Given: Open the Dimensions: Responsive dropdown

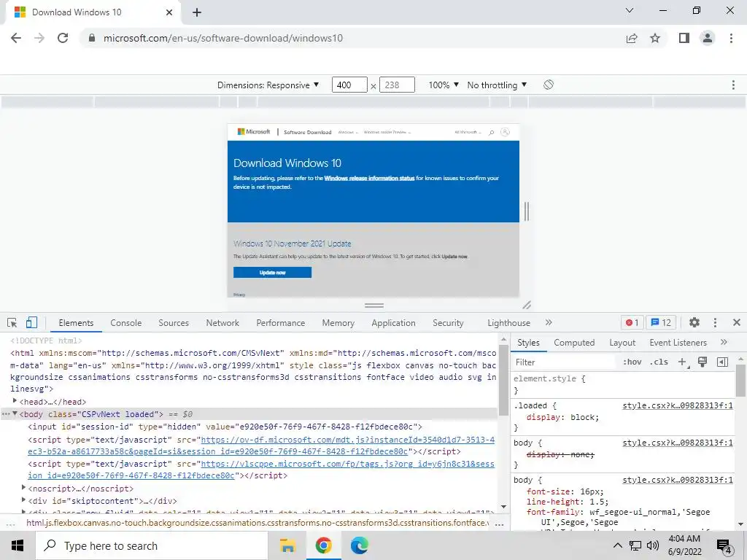Looking at the screenshot, I should tap(268, 85).
